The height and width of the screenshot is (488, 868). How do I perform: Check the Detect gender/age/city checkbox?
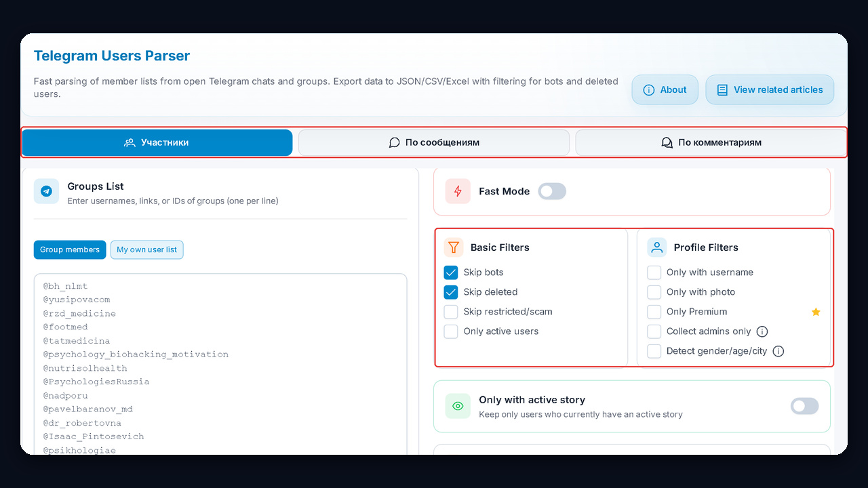pyautogui.click(x=654, y=351)
